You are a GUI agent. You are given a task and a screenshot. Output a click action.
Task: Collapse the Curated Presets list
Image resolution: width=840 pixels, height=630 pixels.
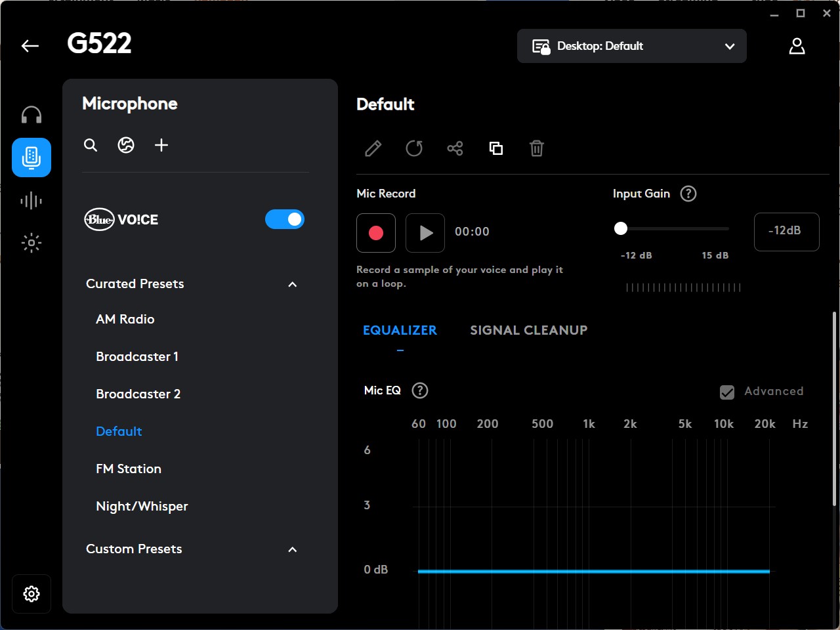[292, 284]
